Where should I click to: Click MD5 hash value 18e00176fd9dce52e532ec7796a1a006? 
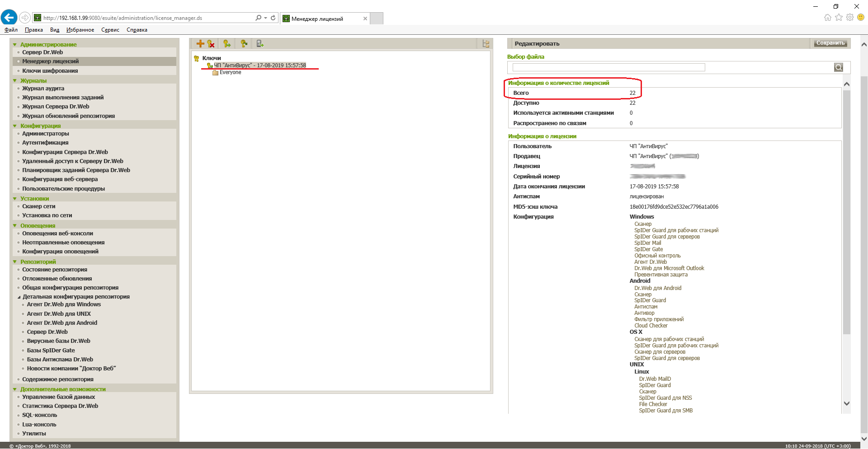coord(674,207)
